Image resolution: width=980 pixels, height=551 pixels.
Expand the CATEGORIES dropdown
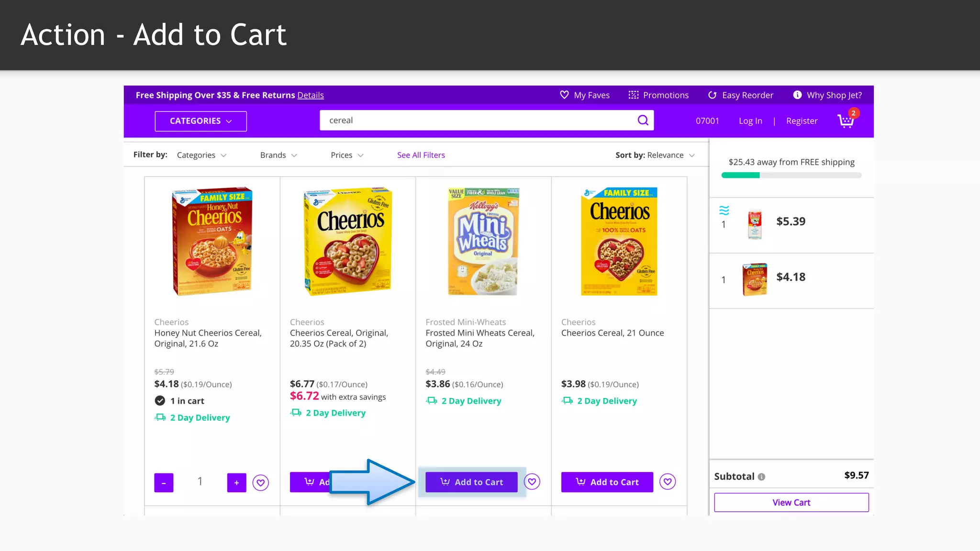200,121
